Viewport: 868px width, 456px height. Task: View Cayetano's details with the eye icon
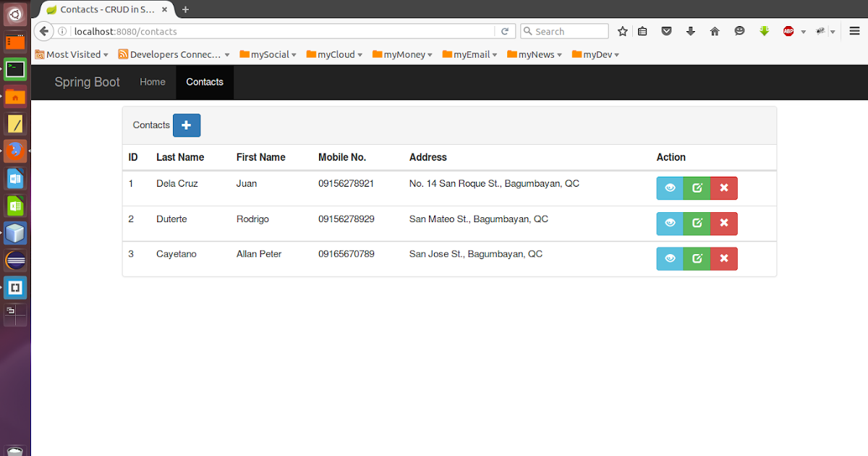point(669,258)
